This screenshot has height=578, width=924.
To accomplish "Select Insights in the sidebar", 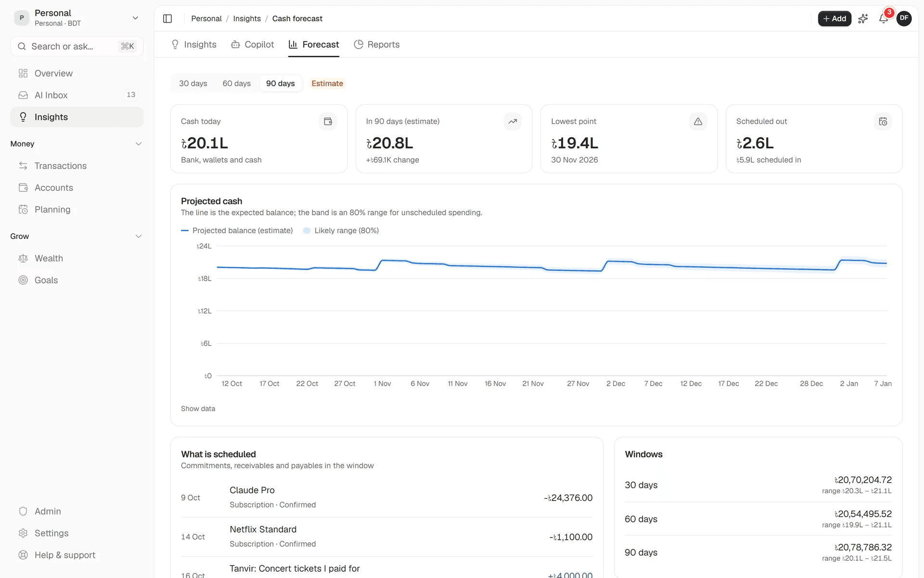I will coord(77,117).
